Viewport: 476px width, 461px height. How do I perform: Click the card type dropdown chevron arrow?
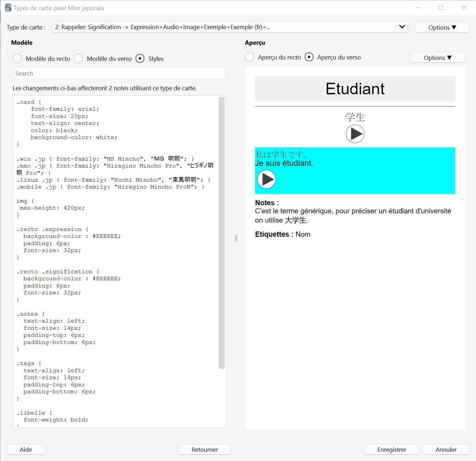tap(402, 27)
